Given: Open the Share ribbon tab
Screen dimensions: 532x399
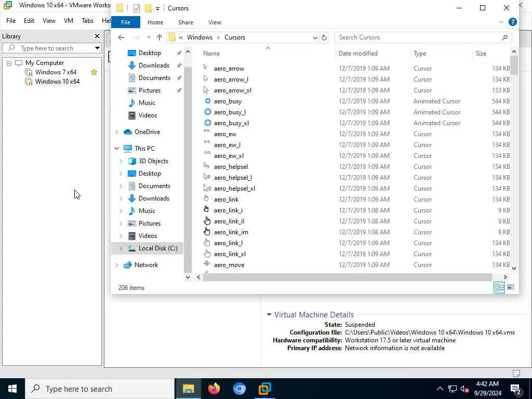Looking at the screenshot, I should 185,22.
